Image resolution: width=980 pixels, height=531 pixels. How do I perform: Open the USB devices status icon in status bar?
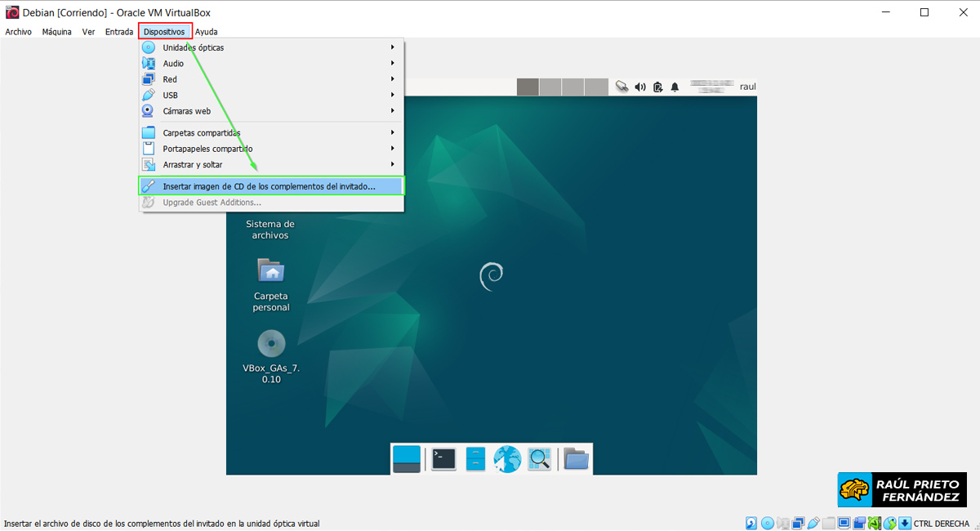click(813, 523)
